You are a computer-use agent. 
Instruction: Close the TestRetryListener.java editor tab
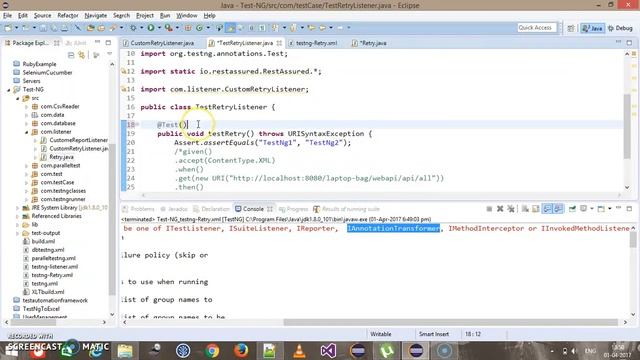[279, 43]
